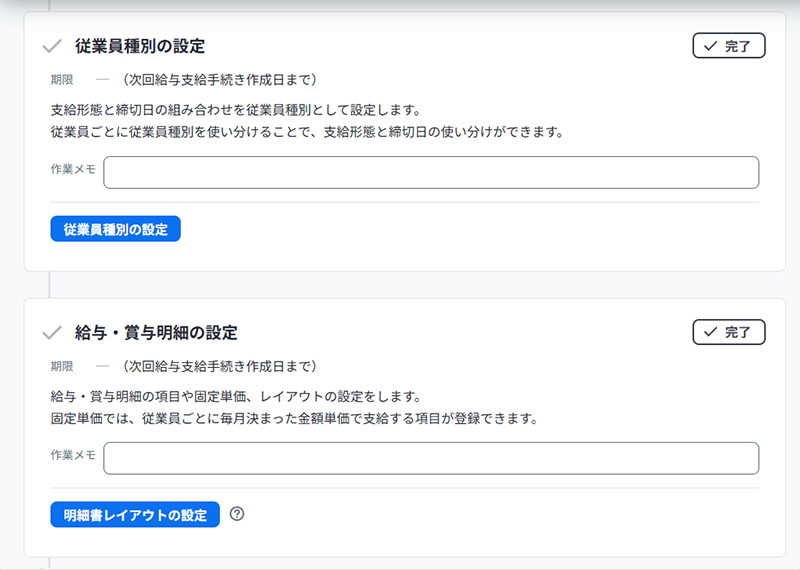The width and height of the screenshot is (800, 570).
Task: Click the description line starting with 固定単価では
Action: point(295,418)
